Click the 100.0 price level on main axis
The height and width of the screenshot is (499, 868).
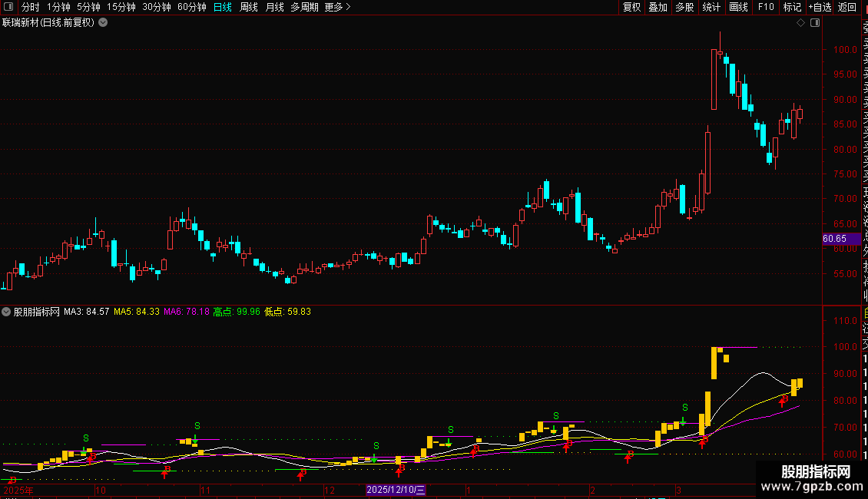coord(845,50)
